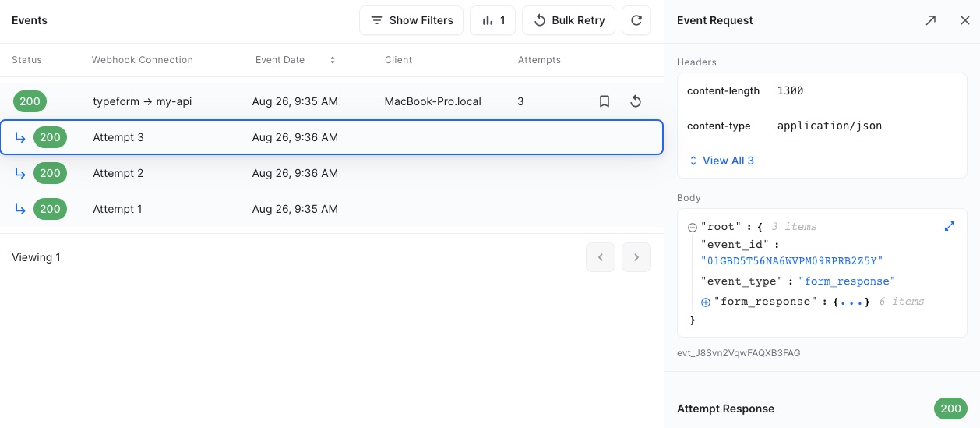Viewport: 980px width, 428px height.
Task: Expand headers with View All 3
Action: 721,161
